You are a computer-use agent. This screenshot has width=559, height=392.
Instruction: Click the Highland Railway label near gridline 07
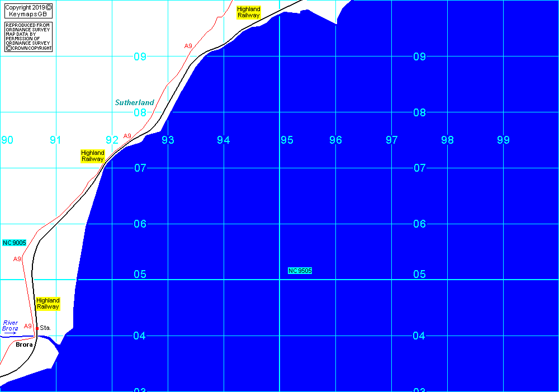[93, 156]
